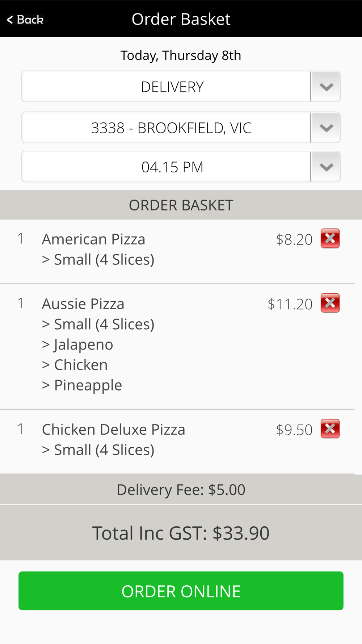The height and width of the screenshot is (644, 362).
Task: Open the suburb dropdown chevron for Brookfield
Action: click(326, 128)
